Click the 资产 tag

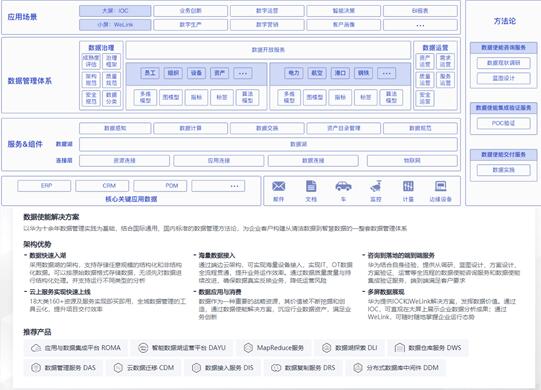pos(219,73)
